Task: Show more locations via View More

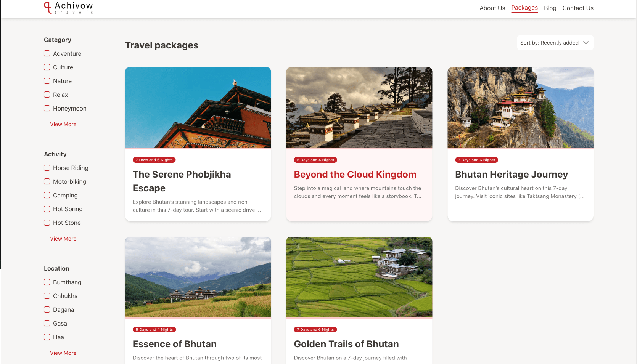Action: click(x=63, y=353)
